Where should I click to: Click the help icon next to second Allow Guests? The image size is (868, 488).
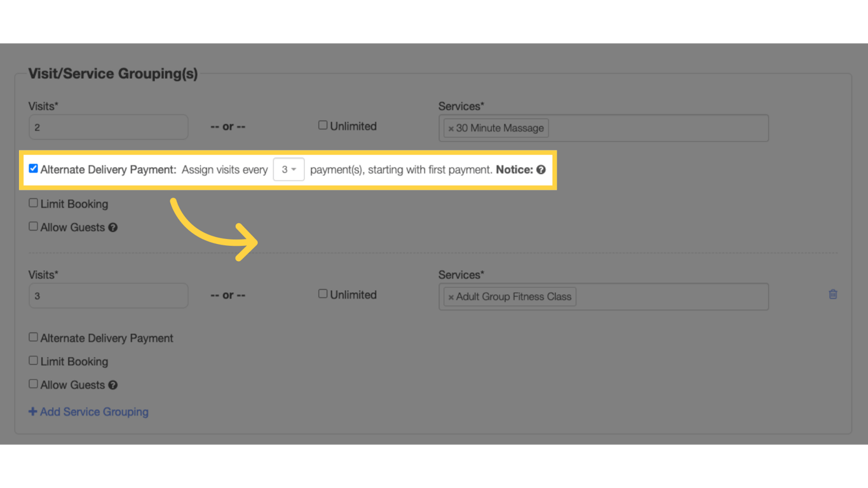[112, 384]
